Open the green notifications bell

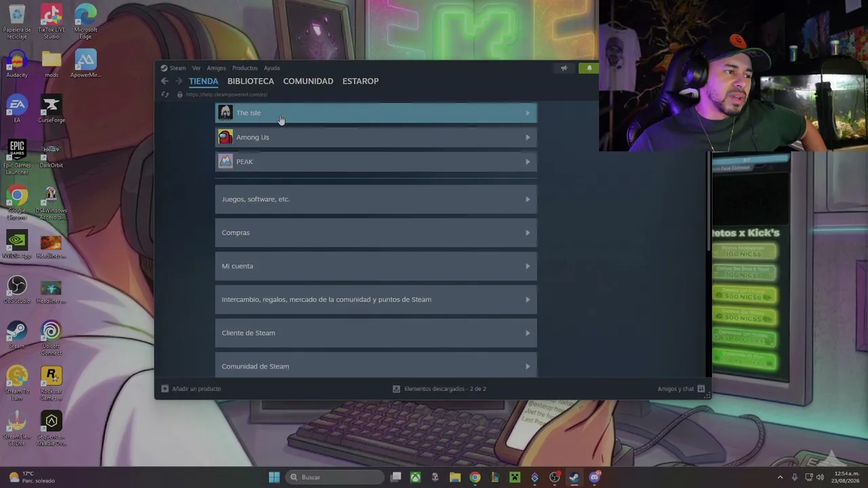coord(589,68)
